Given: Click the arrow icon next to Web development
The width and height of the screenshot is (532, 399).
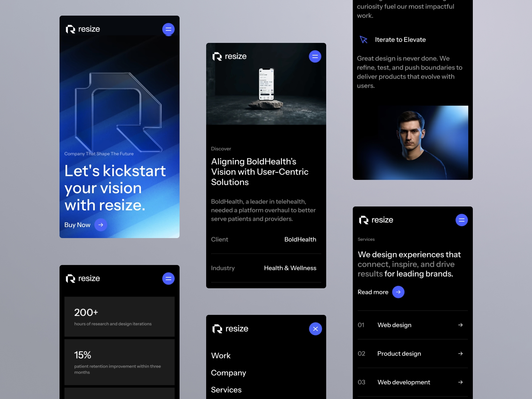Looking at the screenshot, I should point(461,382).
